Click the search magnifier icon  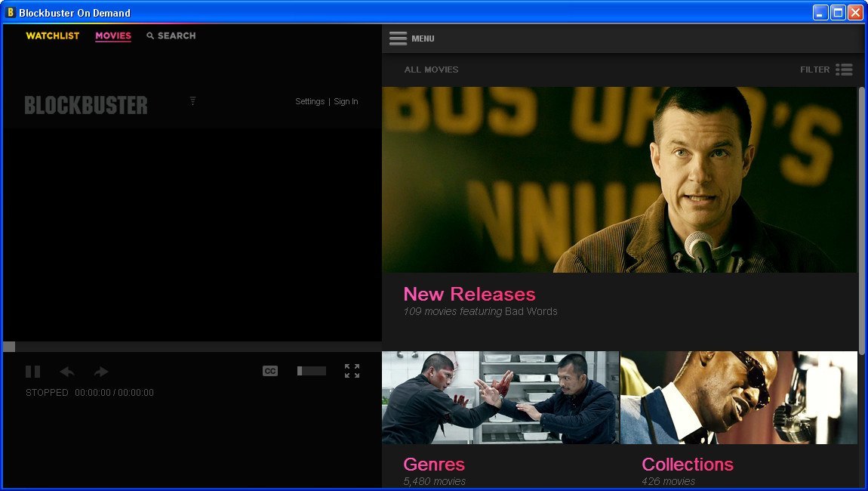click(150, 36)
